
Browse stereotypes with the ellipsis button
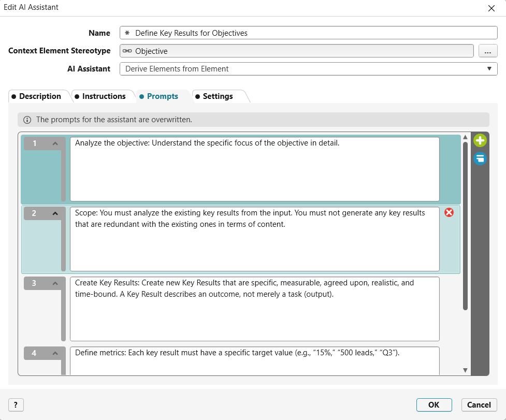[488, 51]
